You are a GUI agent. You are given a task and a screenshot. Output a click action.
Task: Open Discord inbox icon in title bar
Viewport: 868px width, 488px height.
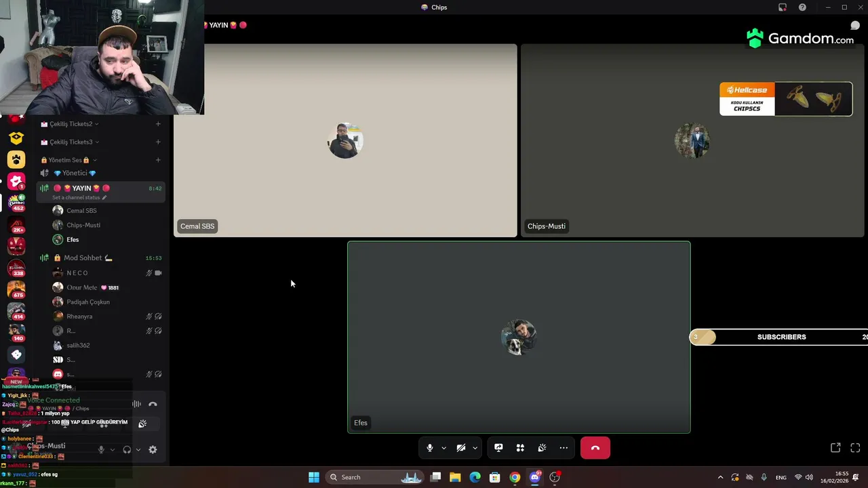click(783, 7)
